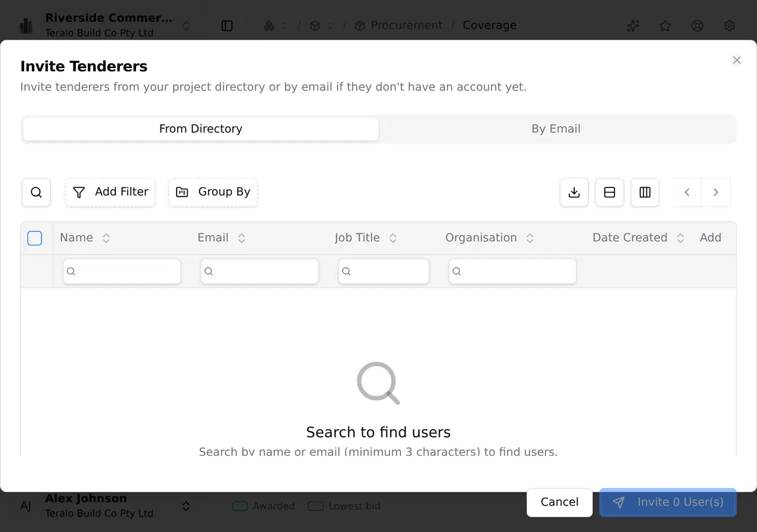Toggle the sidebar panel icon

[x=227, y=25]
